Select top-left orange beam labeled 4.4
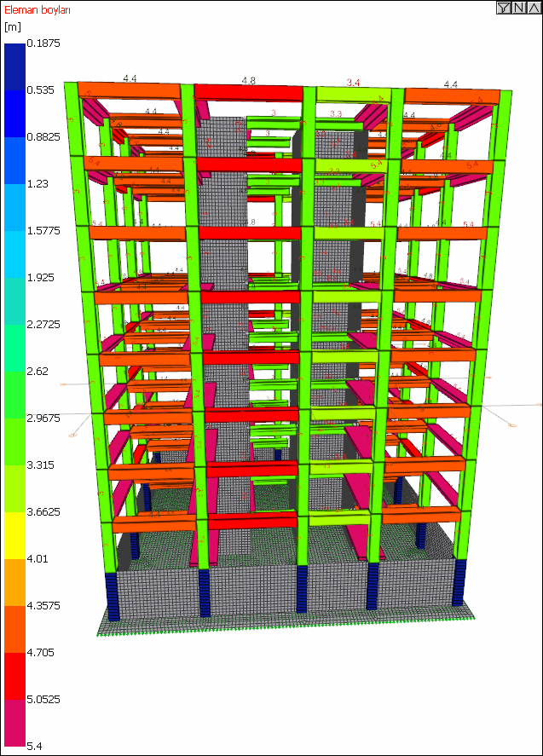This screenshot has height=756, width=543. [130, 90]
